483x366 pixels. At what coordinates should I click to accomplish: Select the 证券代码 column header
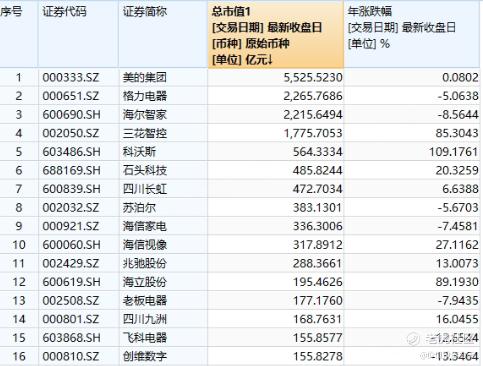pos(78,34)
